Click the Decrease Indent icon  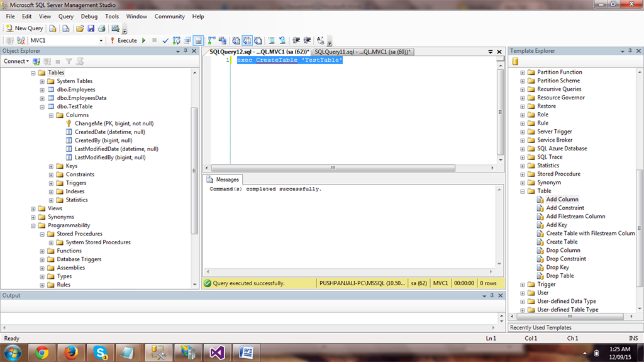(x=296, y=40)
